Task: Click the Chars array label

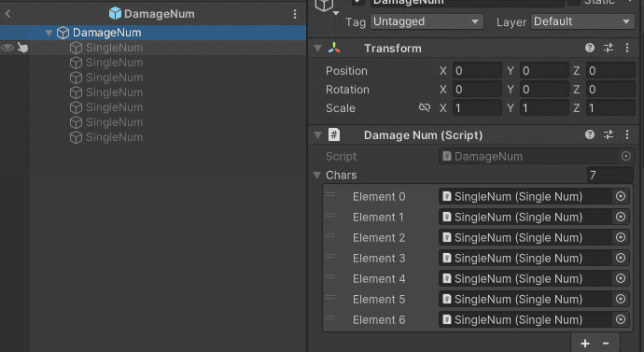Action: tap(341, 176)
